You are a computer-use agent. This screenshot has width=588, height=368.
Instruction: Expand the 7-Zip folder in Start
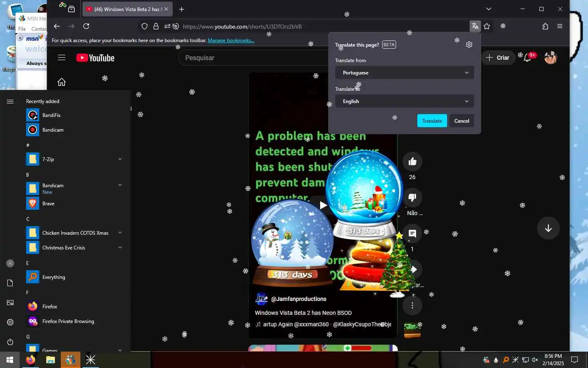click(x=120, y=159)
